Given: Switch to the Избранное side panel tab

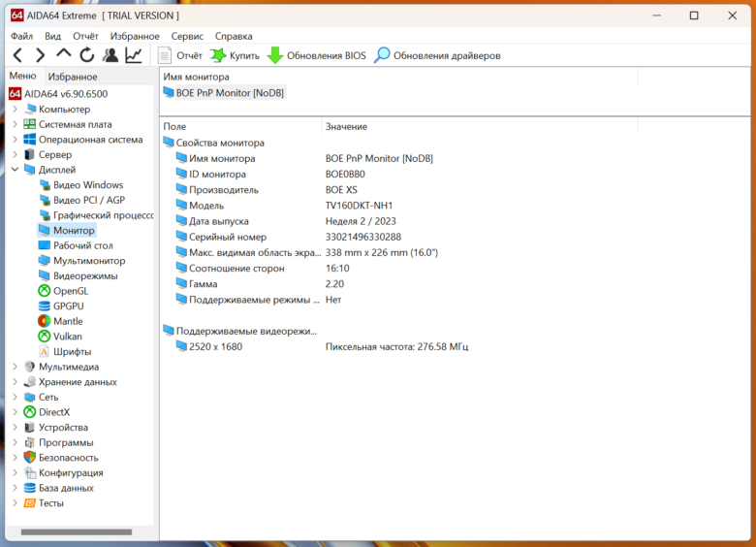Looking at the screenshot, I should (73, 77).
